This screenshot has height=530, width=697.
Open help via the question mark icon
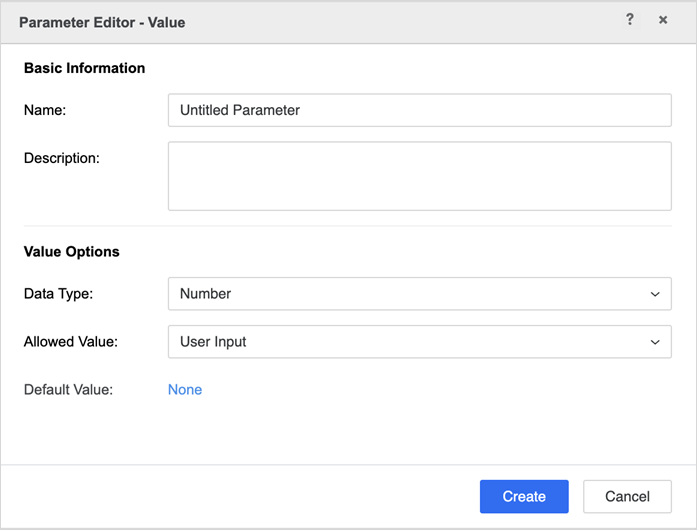(x=629, y=20)
